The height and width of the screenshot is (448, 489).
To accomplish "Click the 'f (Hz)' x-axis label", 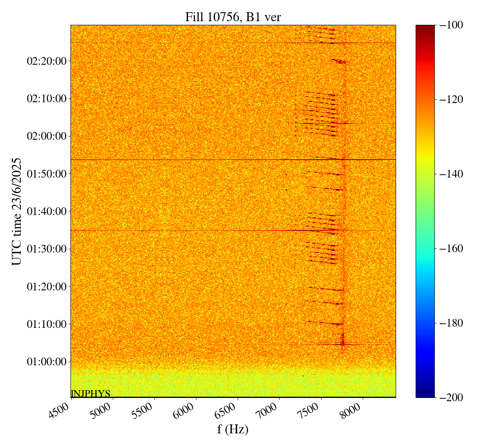I will [233, 429].
